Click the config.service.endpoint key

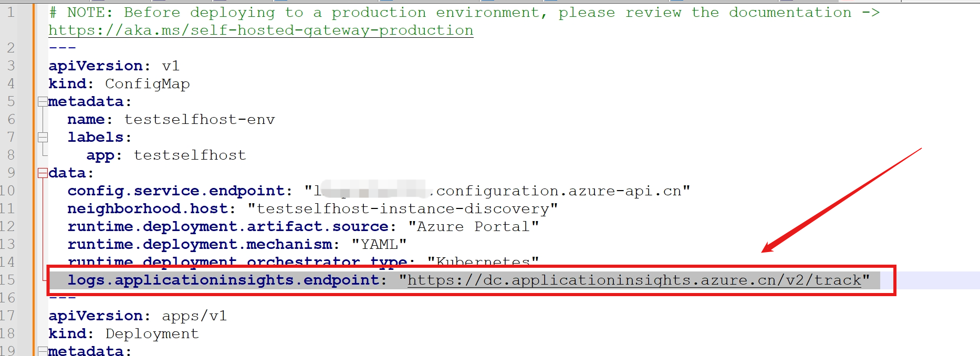click(175, 191)
